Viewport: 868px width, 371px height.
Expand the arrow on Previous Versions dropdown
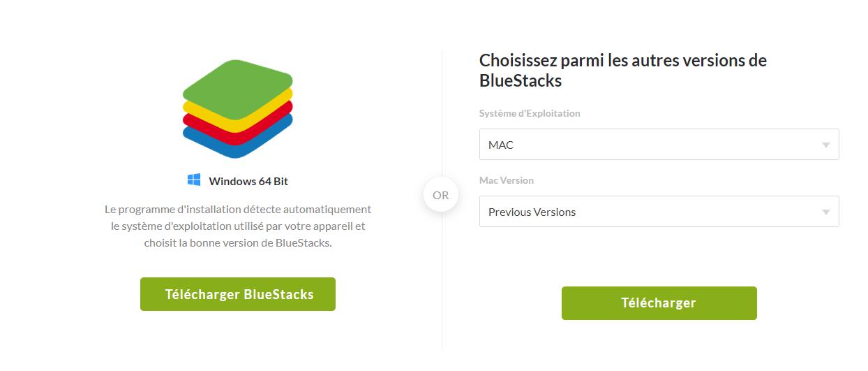[x=826, y=212]
